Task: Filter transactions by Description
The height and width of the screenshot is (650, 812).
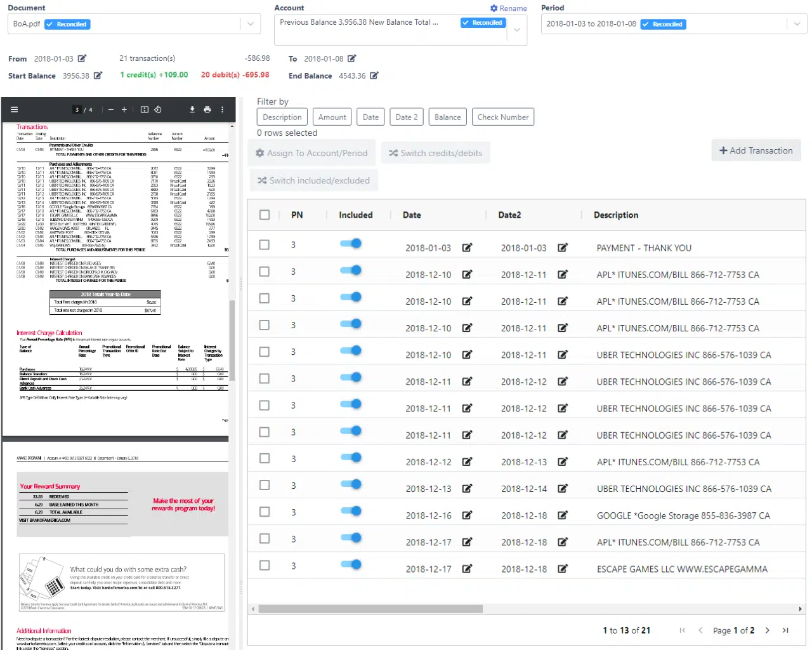Action: (282, 117)
